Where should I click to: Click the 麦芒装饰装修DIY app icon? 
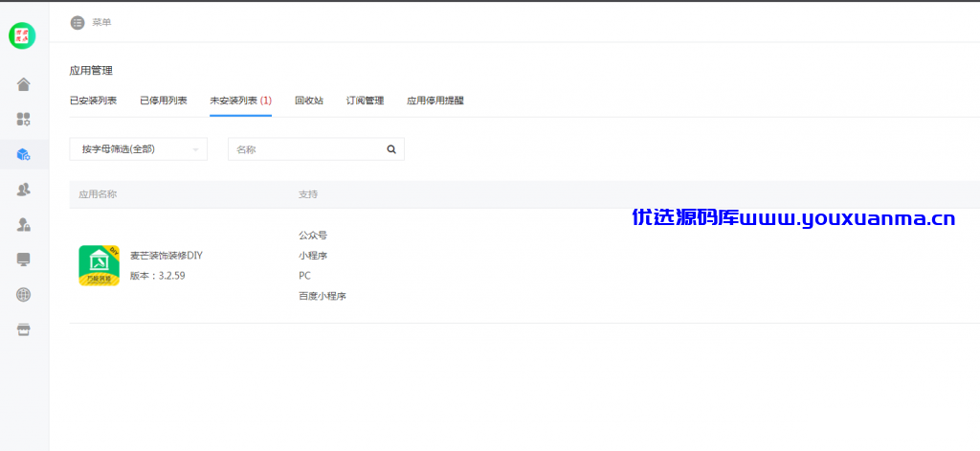[x=99, y=266]
